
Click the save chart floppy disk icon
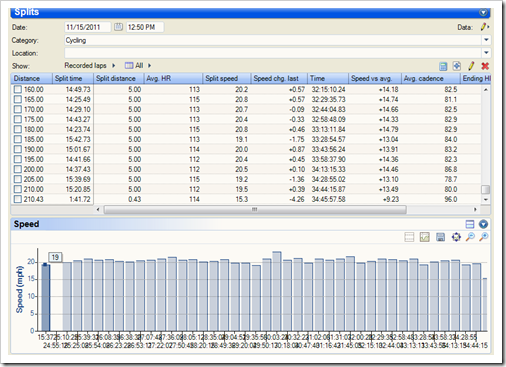coord(440,237)
